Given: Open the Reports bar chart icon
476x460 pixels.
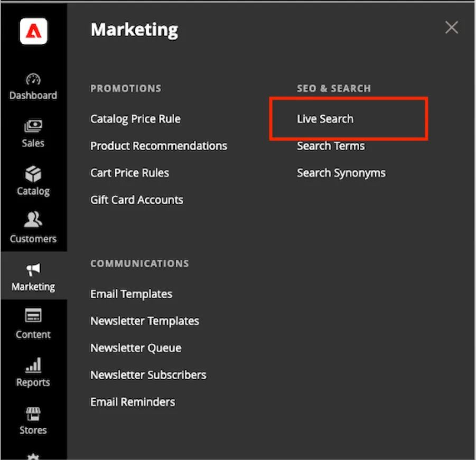Looking at the screenshot, I should tap(33, 365).
